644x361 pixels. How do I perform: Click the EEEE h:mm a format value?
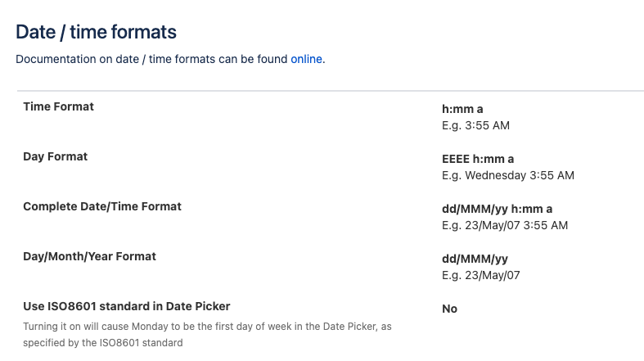click(478, 159)
